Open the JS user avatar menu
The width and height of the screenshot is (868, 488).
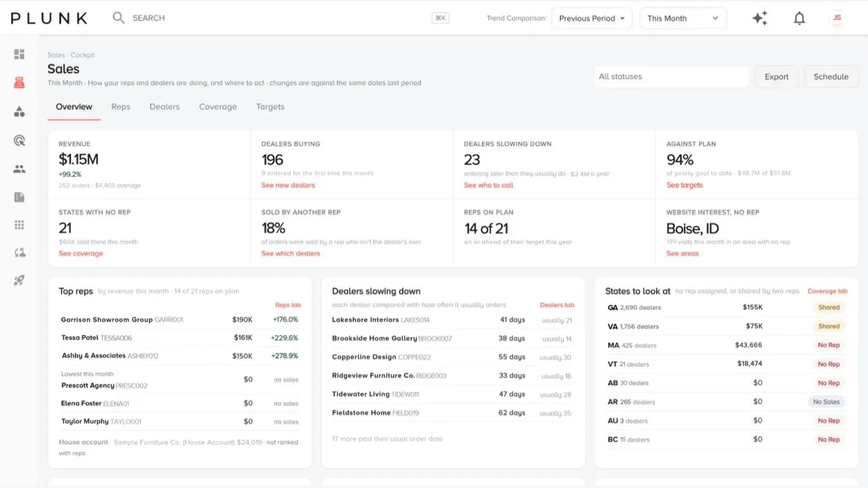point(837,18)
